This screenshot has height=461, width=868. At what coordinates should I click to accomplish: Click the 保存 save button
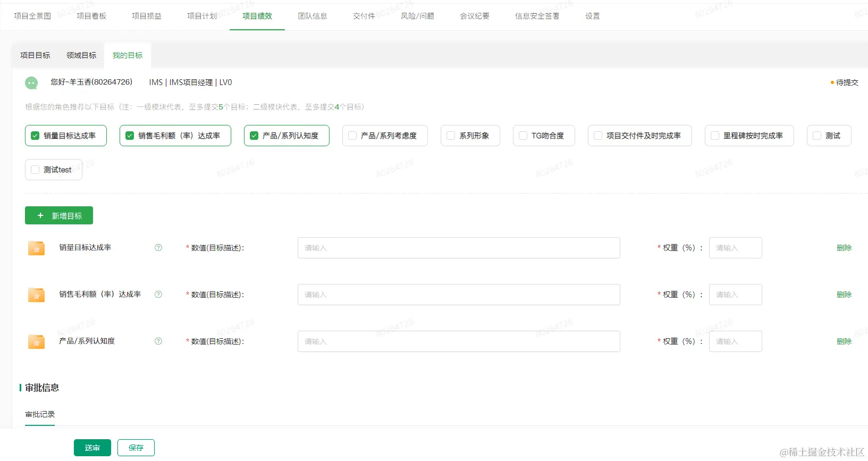point(136,448)
